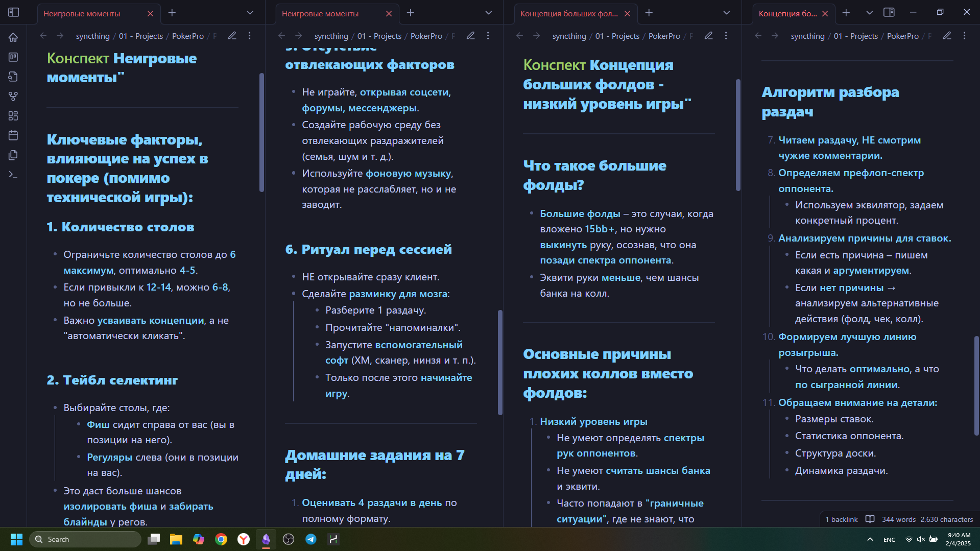The image size is (980, 551).
Task: Open more options in Алгоритм разбора раздач pane
Action: (x=965, y=36)
